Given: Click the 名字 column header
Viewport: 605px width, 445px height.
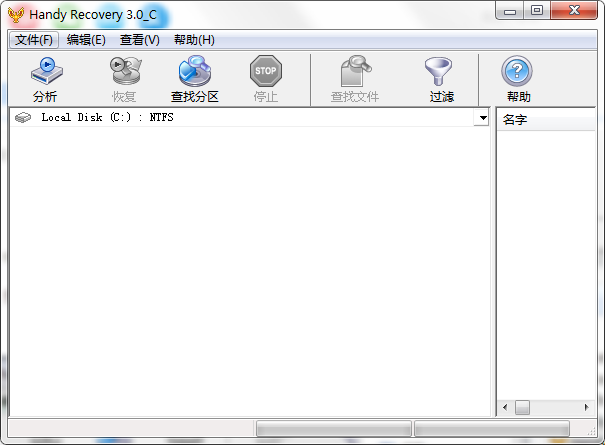Looking at the screenshot, I should (546, 120).
